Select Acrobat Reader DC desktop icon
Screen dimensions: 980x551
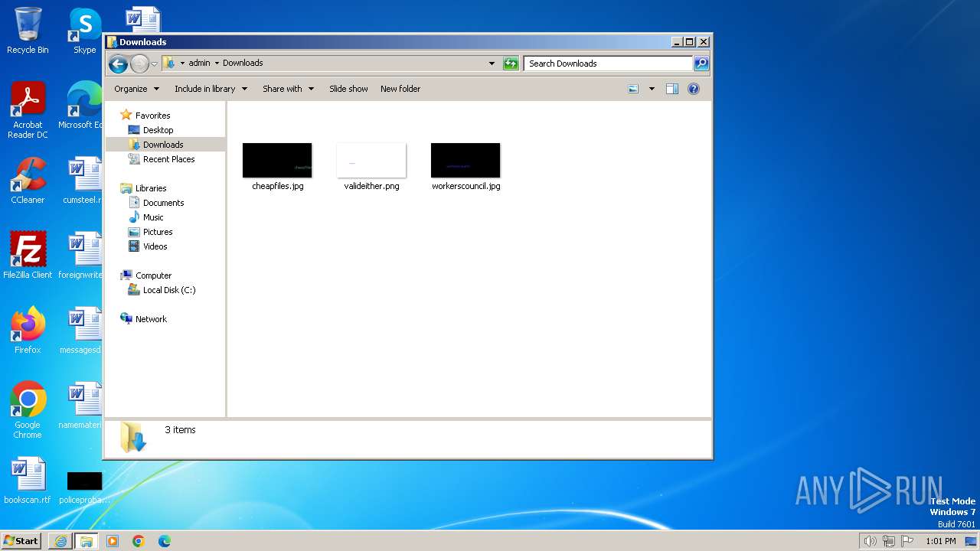(x=28, y=110)
